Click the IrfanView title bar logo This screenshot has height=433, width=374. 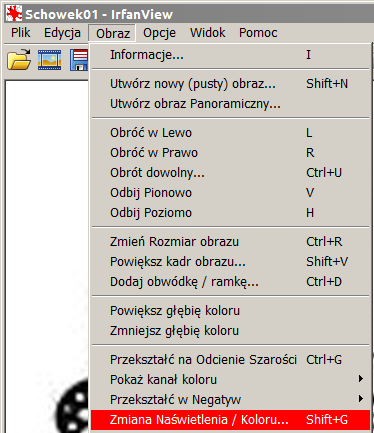tap(14, 14)
